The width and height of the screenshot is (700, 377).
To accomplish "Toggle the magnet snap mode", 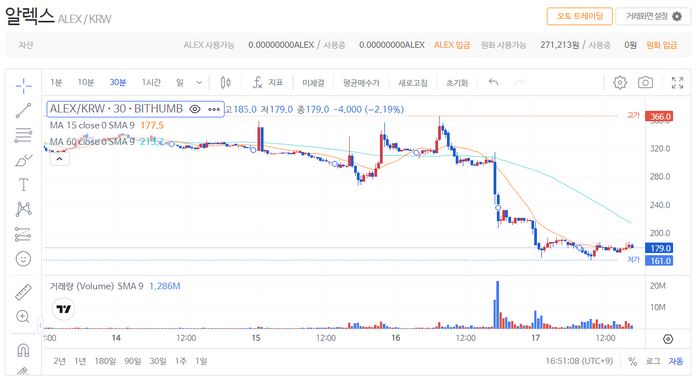I will coord(23,350).
